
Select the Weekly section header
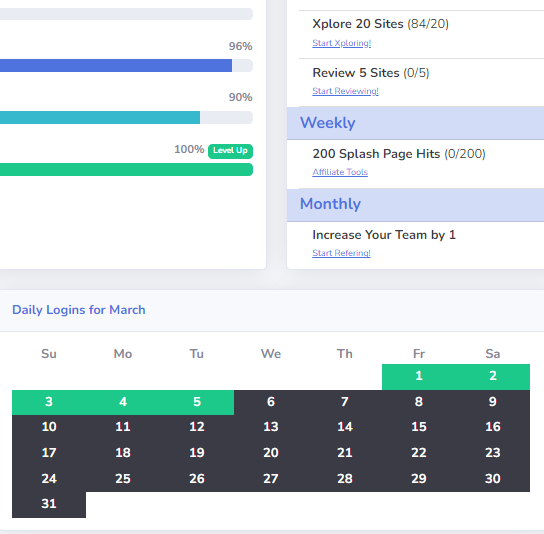(415, 123)
